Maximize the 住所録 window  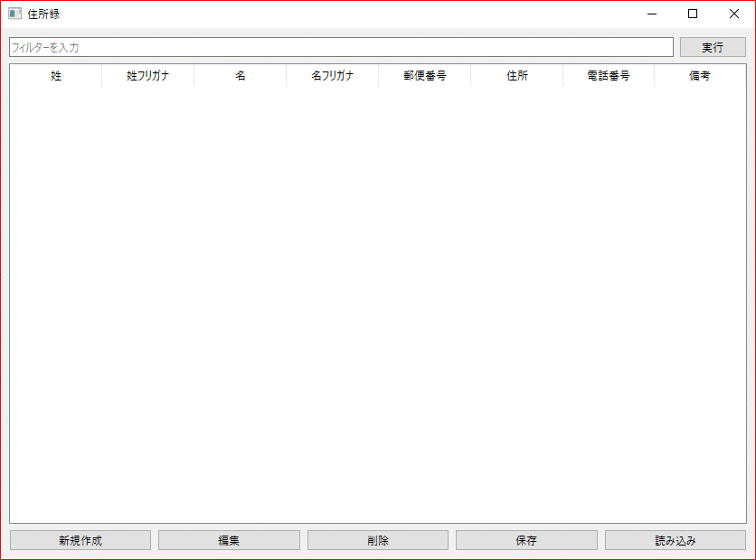pos(693,14)
